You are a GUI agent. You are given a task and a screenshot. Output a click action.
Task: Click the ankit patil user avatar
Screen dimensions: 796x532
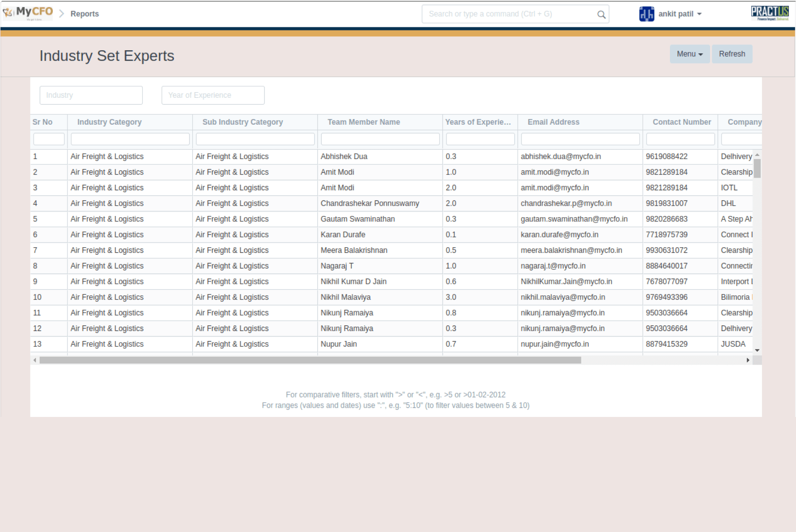click(647, 14)
